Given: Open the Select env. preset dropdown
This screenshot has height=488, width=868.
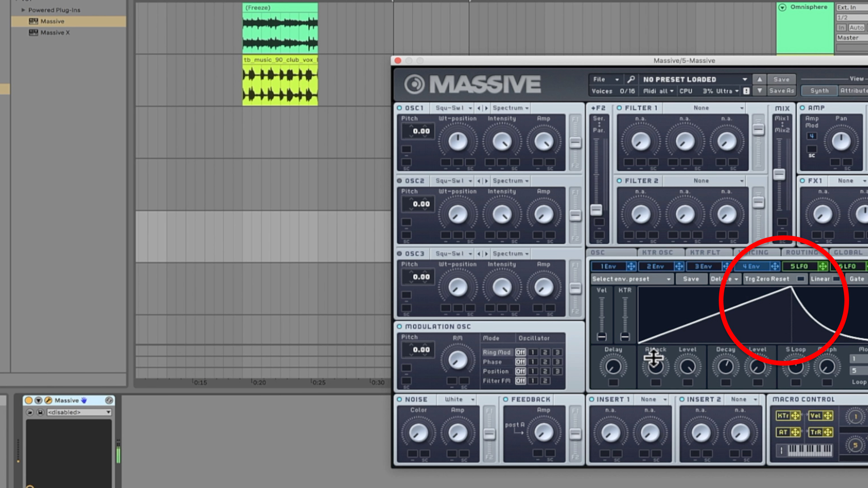Looking at the screenshot, I should click(632, 279).
